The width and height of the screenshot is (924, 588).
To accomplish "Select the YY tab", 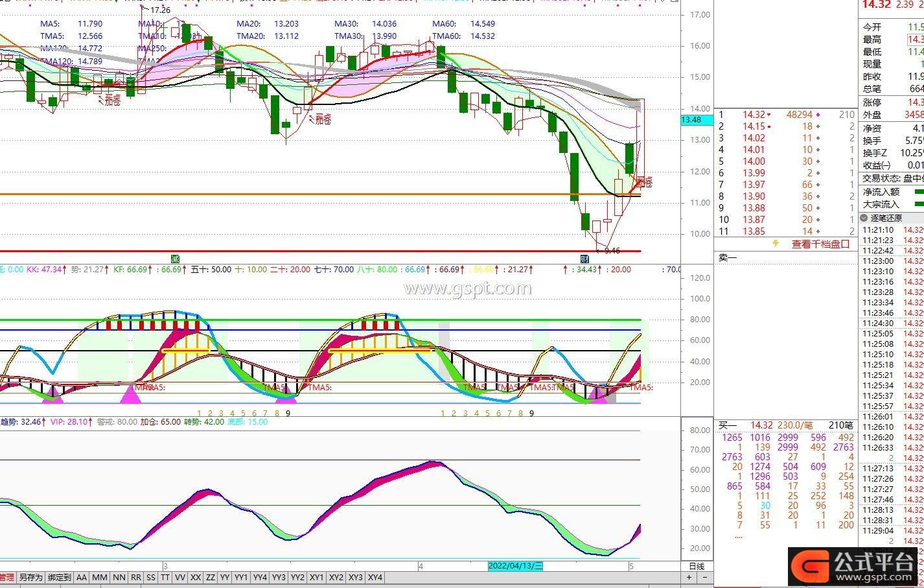I will tap(225, 577).
